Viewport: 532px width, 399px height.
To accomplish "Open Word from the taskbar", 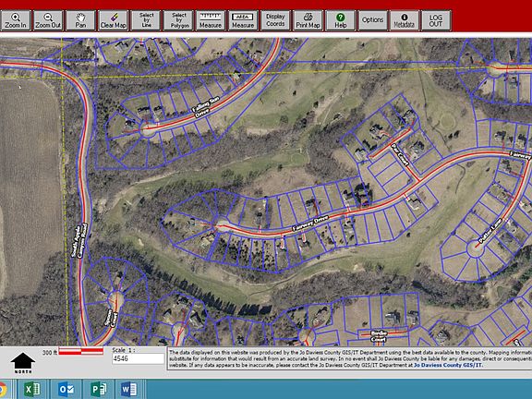I will [129, 389].
